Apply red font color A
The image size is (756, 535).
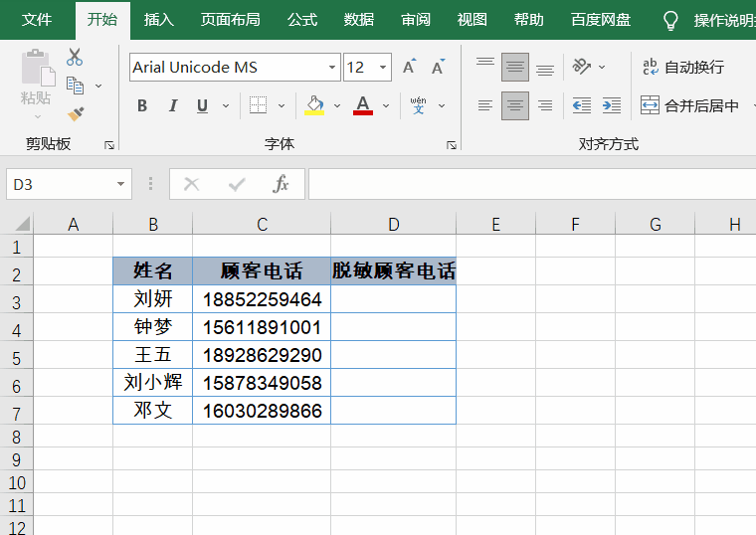pos(362,105)
